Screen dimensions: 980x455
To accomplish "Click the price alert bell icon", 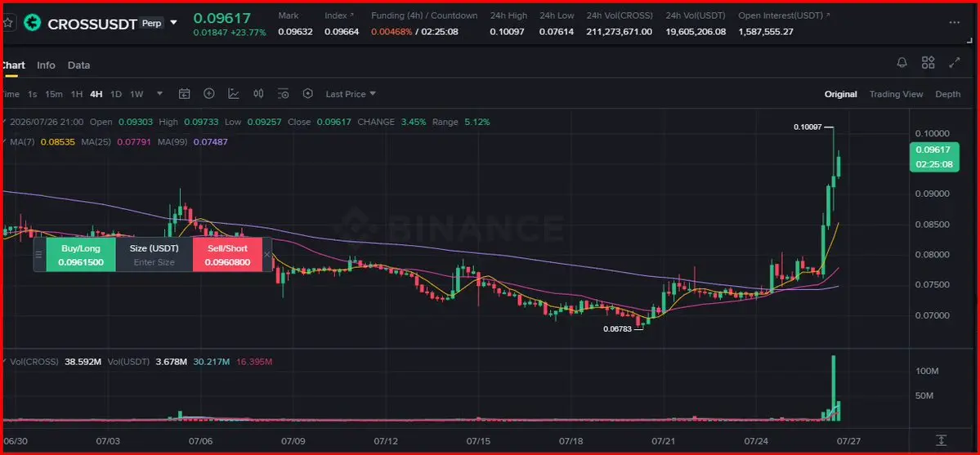I will click(902, 63).
